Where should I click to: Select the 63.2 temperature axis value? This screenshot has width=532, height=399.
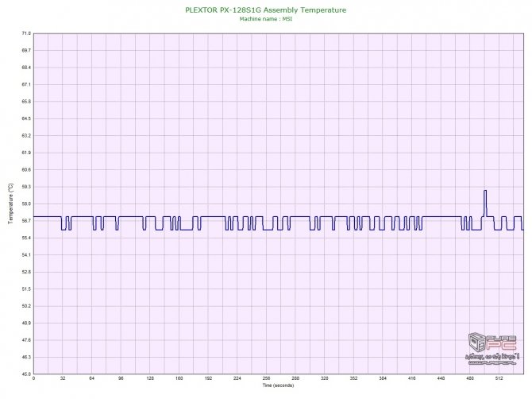coord(26,135)
